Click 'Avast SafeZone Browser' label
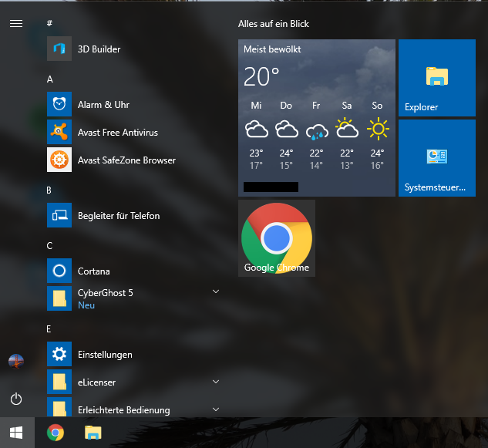488x448 pixels. pos(126,160)
